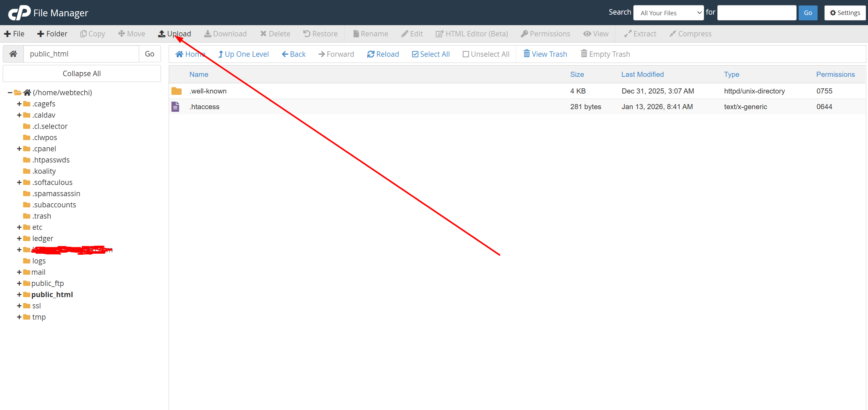Sort files by Last Modified column
This screenshot has width=868, height=410.
[x=642, y=74]
